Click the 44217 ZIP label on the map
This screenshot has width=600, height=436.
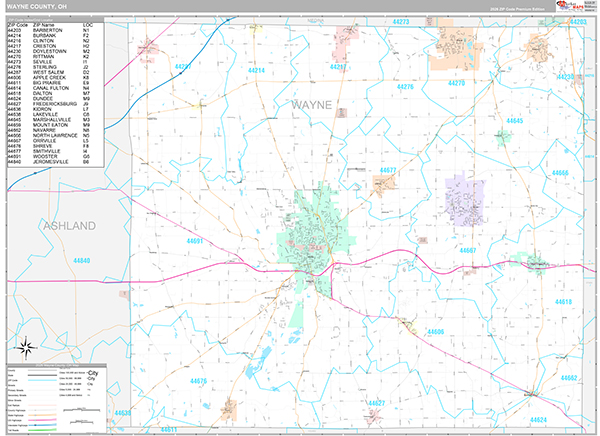pyautogui.click(x=338, y=67)
